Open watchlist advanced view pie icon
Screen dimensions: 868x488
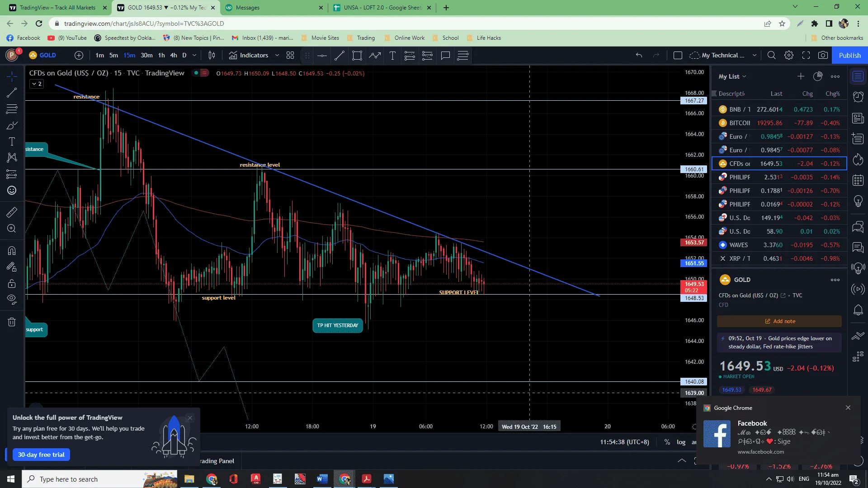818,76
